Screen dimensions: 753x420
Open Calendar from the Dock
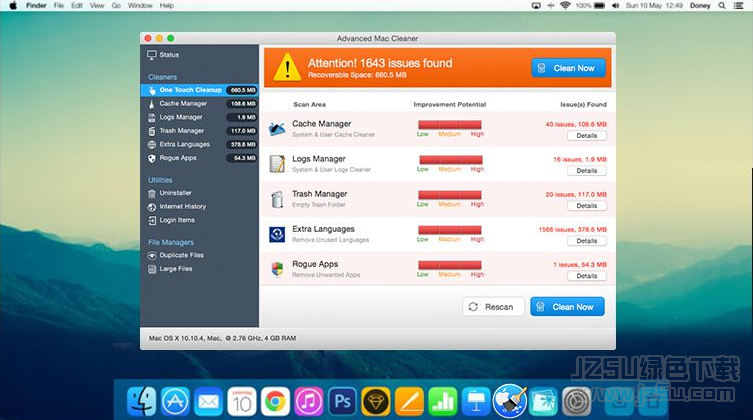tap(242, 401)
